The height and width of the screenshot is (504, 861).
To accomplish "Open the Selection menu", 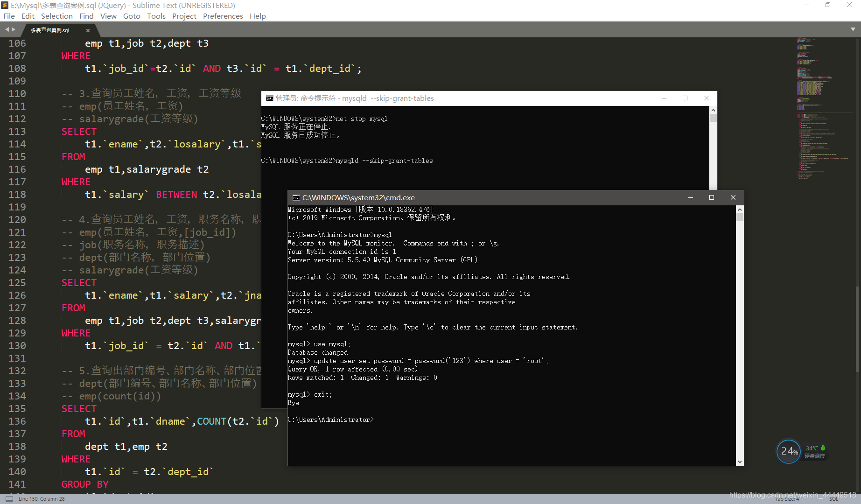I will pos(57,16).
